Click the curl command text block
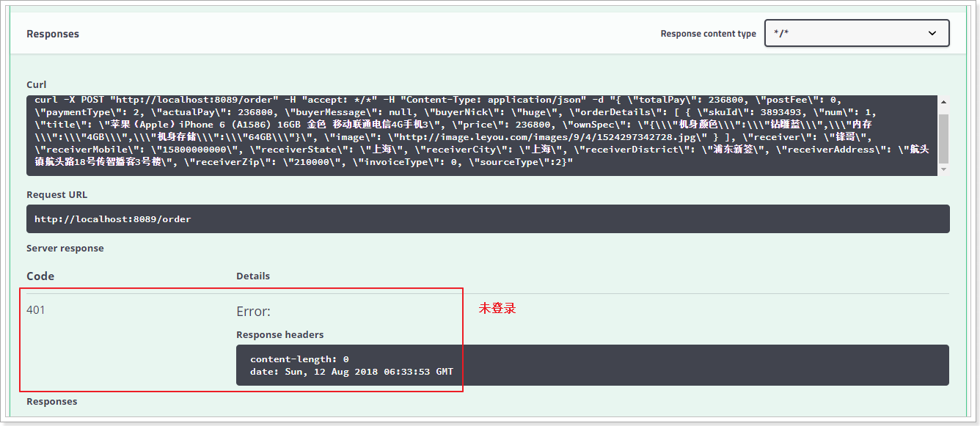980x426 pixels. pos(482,136)
